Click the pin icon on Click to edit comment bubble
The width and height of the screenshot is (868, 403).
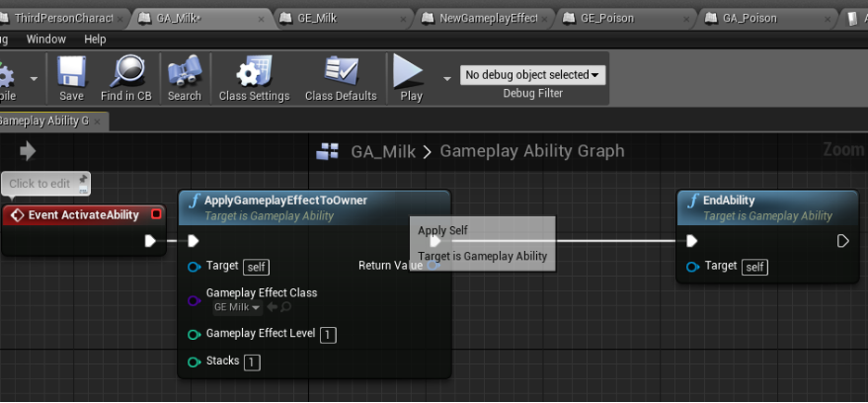[83, 178]
